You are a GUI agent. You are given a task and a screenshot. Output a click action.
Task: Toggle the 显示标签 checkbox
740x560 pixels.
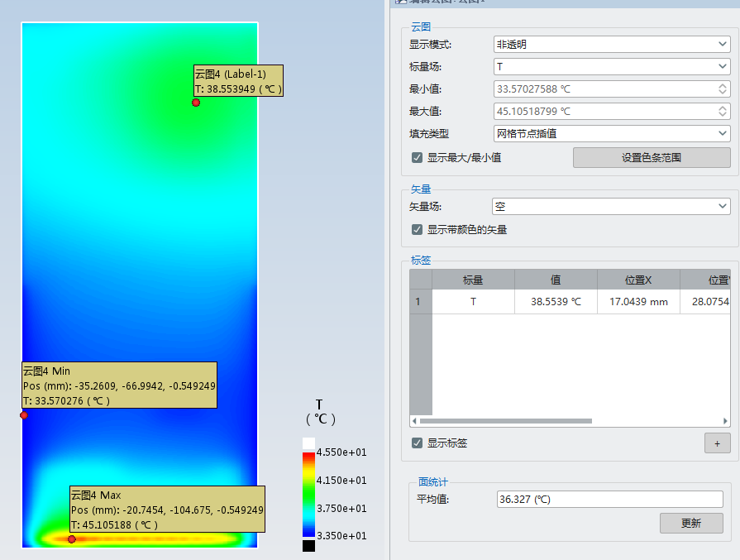[x=417, y=443]
